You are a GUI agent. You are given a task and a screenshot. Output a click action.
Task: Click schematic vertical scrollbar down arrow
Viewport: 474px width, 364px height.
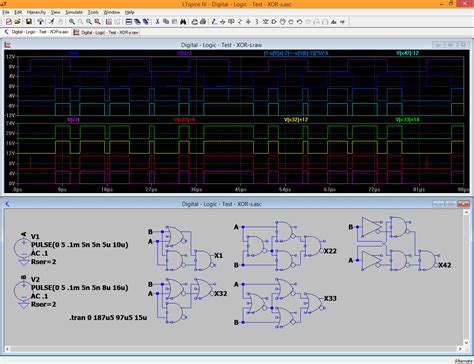pos(466,343)
